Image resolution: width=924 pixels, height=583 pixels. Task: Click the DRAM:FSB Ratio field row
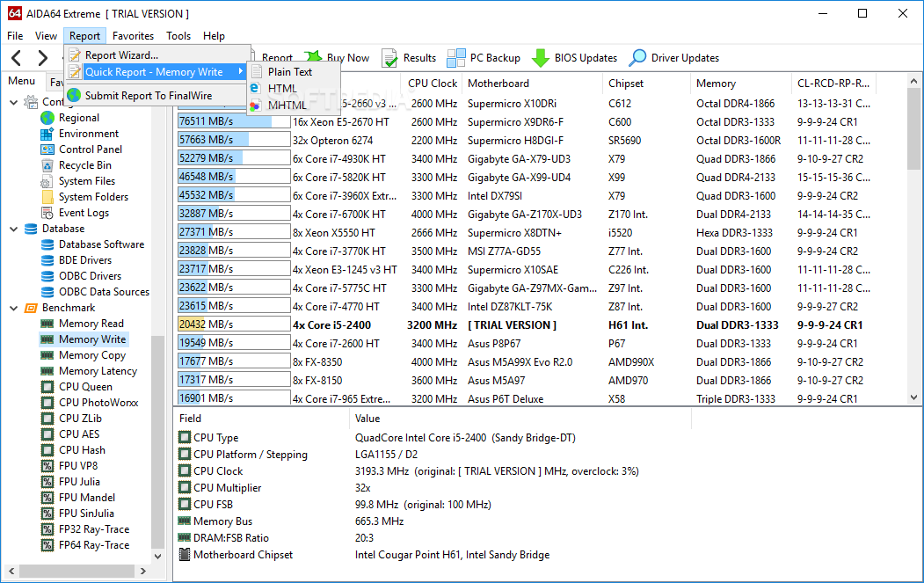pyautogui.click(x=433, y=537)
